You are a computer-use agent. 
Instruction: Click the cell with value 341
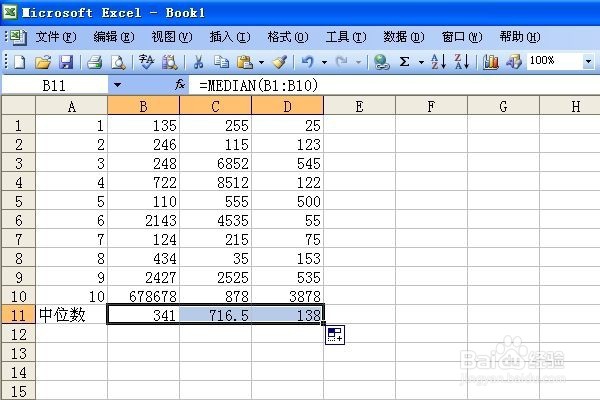[143, 315]
